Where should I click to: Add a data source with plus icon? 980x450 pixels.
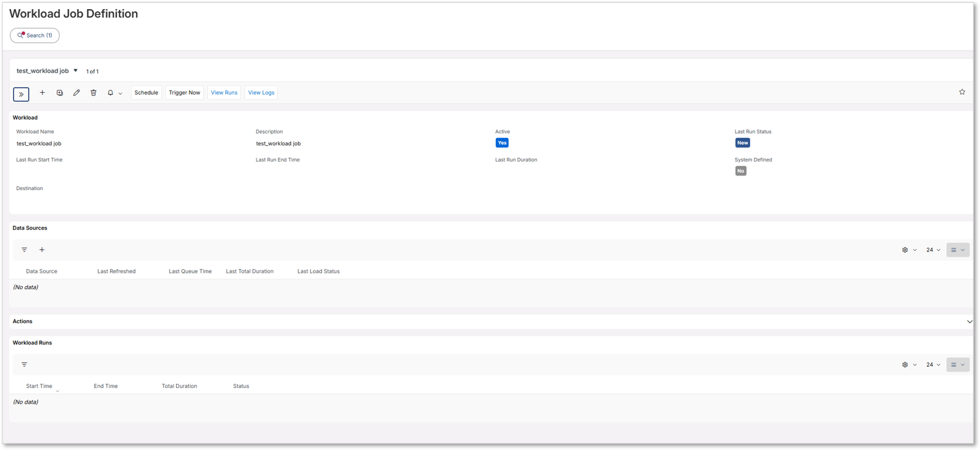42,250
